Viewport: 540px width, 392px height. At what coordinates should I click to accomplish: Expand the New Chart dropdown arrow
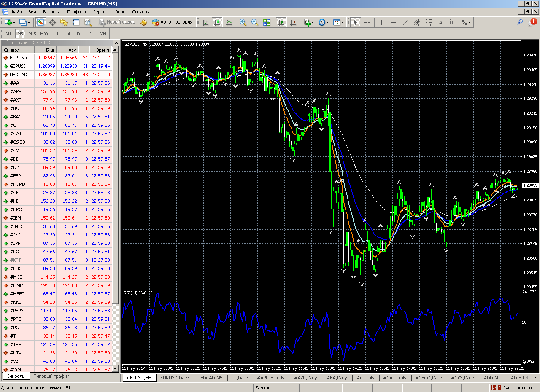point(14,22)
